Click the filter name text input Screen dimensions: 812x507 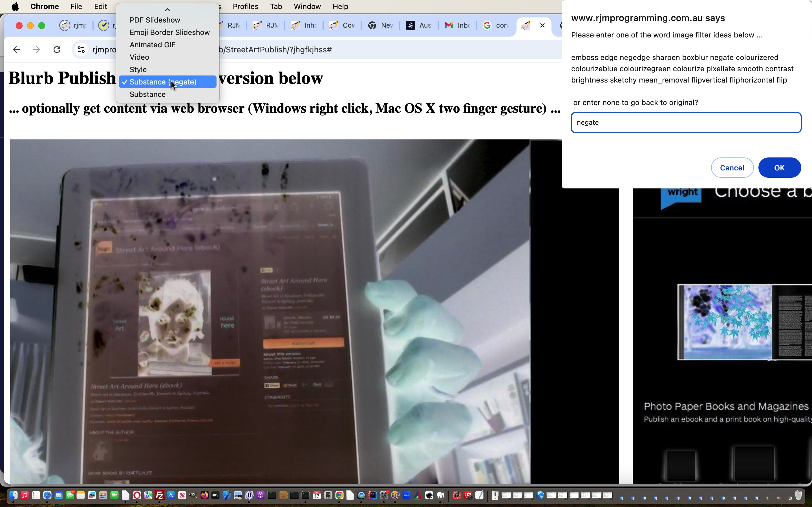(686, 123)
